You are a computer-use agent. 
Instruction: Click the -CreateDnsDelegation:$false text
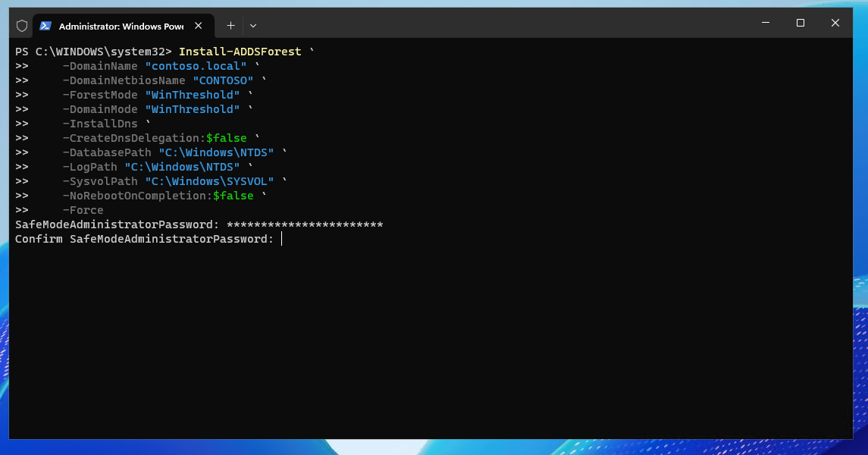pyautogui.click(x=155, y=138)
